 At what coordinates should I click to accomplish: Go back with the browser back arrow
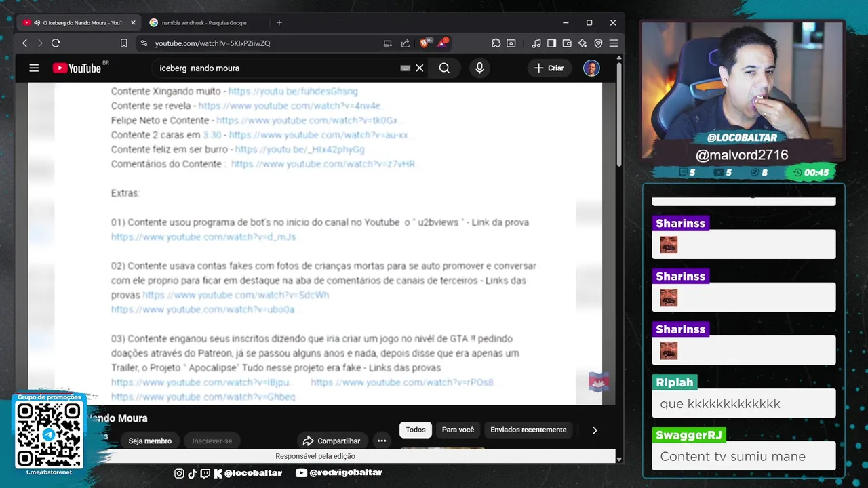(24, 43)
